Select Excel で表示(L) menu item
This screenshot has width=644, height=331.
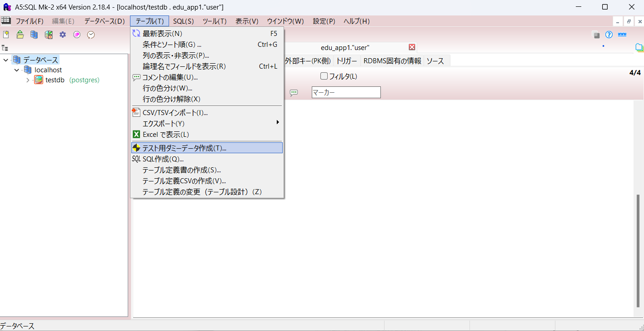(x=207, y=135)
